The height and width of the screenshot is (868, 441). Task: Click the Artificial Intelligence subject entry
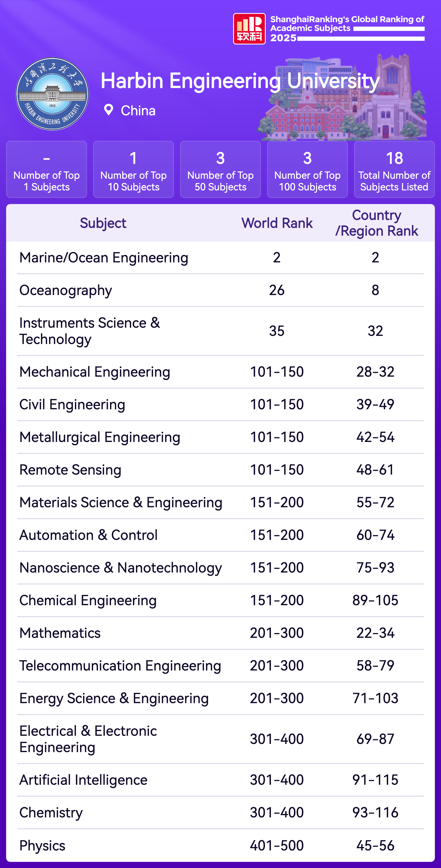(x=83, y=780)
